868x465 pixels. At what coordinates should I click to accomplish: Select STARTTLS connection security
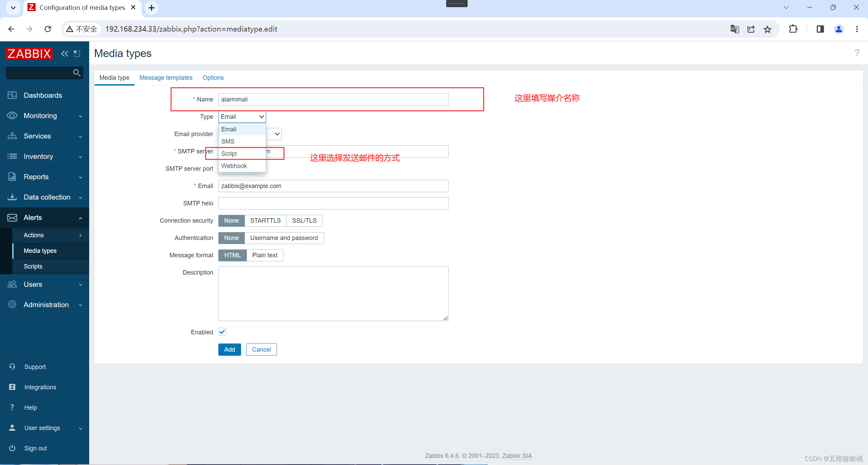coord(265,221)
